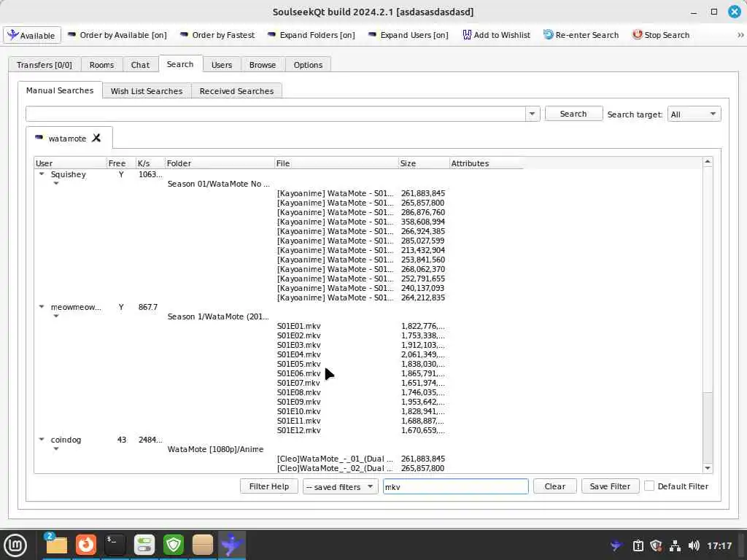747x560 pixels.
Task: Open the volume tray icon
Action: tap(694, 545)
